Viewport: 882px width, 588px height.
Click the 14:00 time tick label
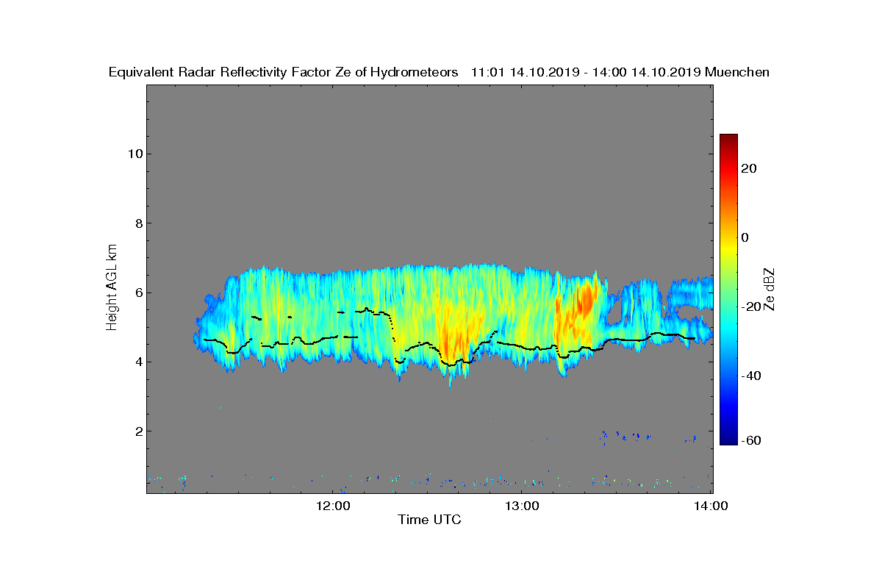[710, 506]
